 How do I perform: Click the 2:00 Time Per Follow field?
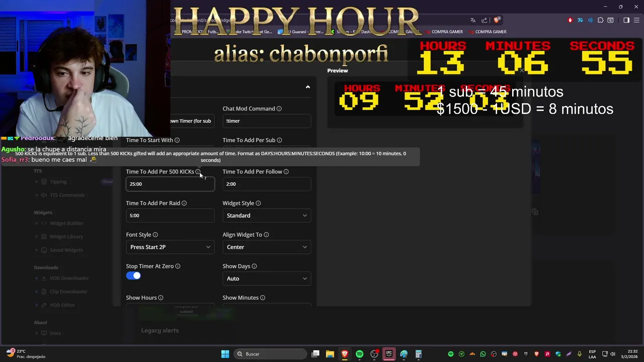[x=267, y=184]
